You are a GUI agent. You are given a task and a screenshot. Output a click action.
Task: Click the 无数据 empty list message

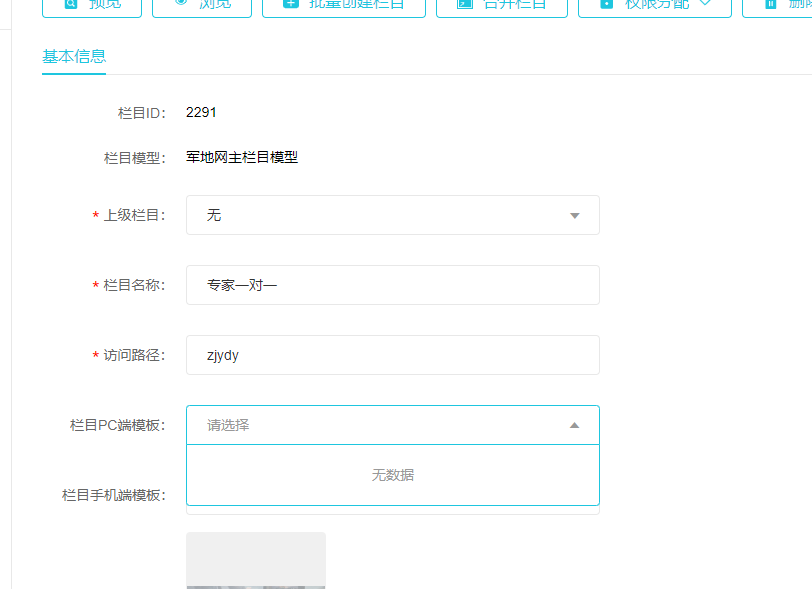[x=393, y=475]
